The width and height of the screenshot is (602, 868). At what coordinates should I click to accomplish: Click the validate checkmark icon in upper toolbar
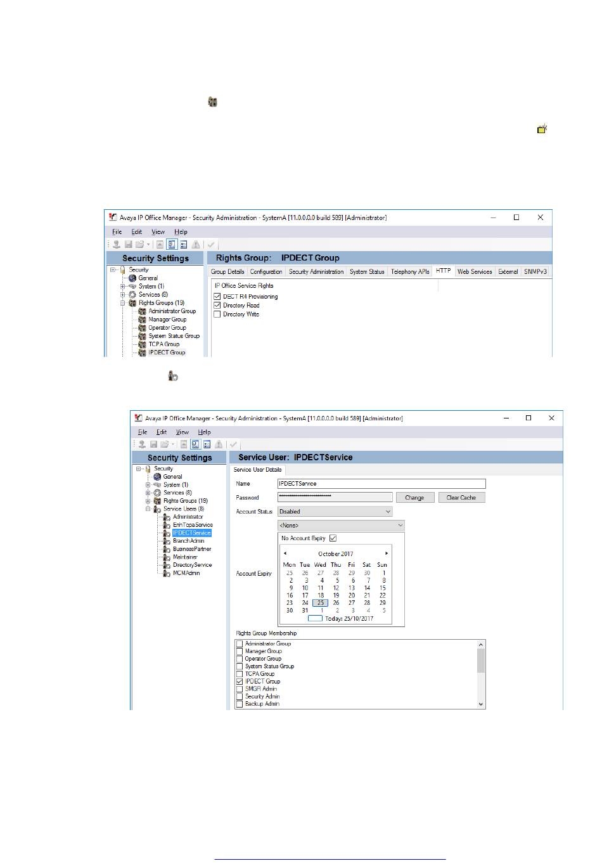click(x=211, y=245)
